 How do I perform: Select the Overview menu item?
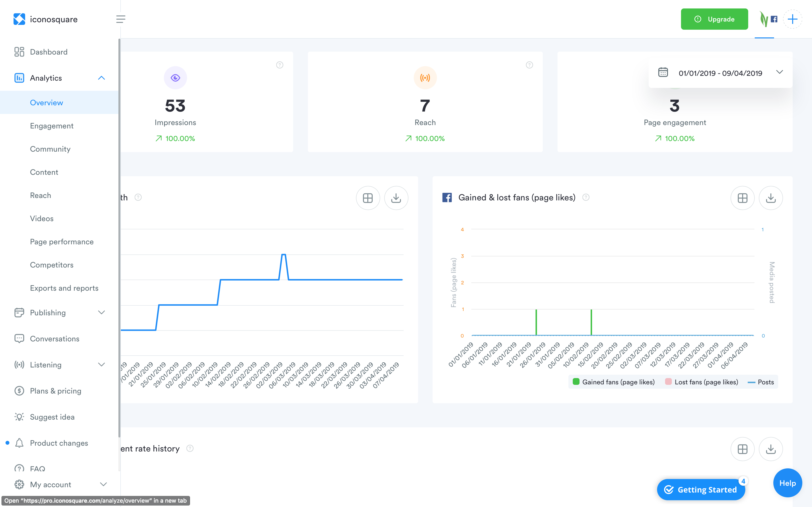[46, 102]
